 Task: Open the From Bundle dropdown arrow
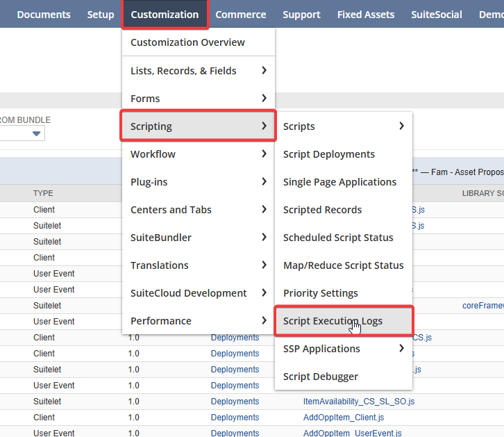click(x=36, y=133)
